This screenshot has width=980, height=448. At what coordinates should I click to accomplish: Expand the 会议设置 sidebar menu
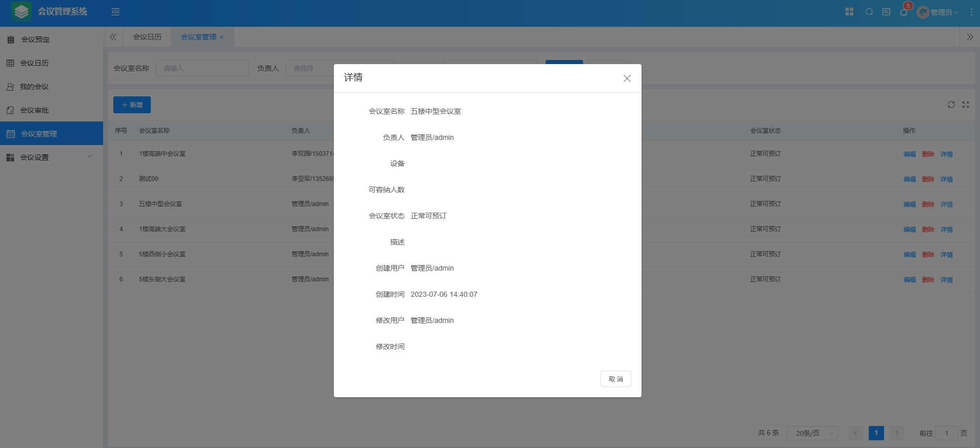[x=51, y=157]
